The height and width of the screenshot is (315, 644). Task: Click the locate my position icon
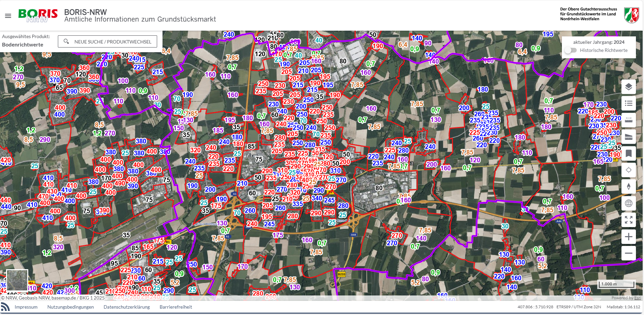(x=628, y=170)
